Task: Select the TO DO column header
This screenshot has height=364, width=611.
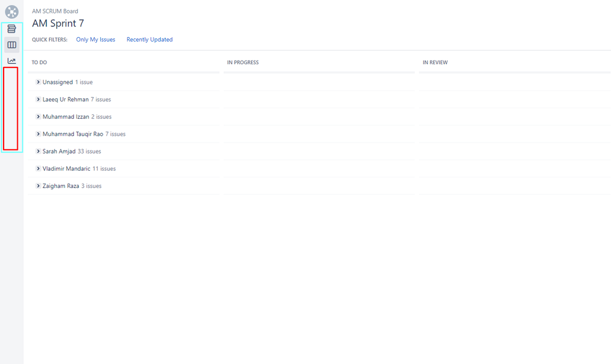Action: pyautogui.click(x=38, y=62)
